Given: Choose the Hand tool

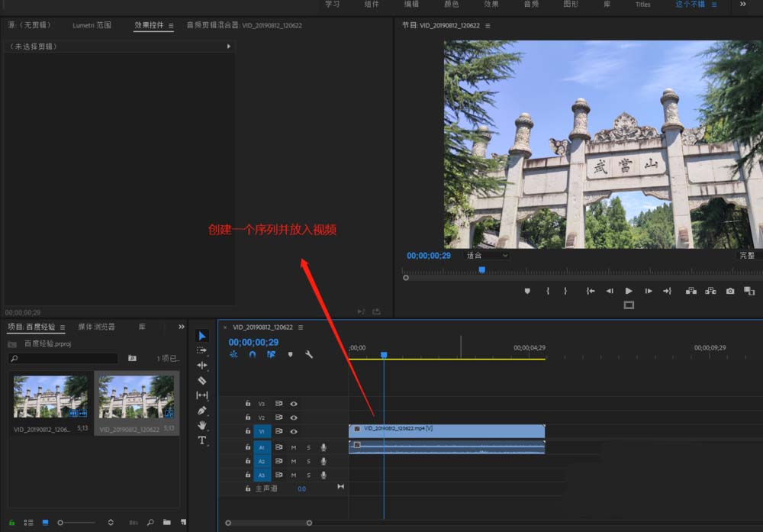Looking at the screenshot, I should coord(202,425).
